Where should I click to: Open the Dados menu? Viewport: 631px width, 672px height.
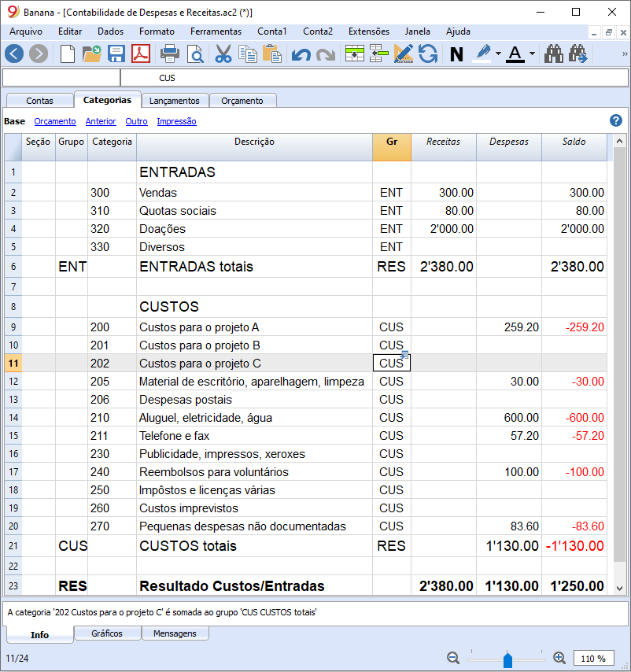coord(110,31)
